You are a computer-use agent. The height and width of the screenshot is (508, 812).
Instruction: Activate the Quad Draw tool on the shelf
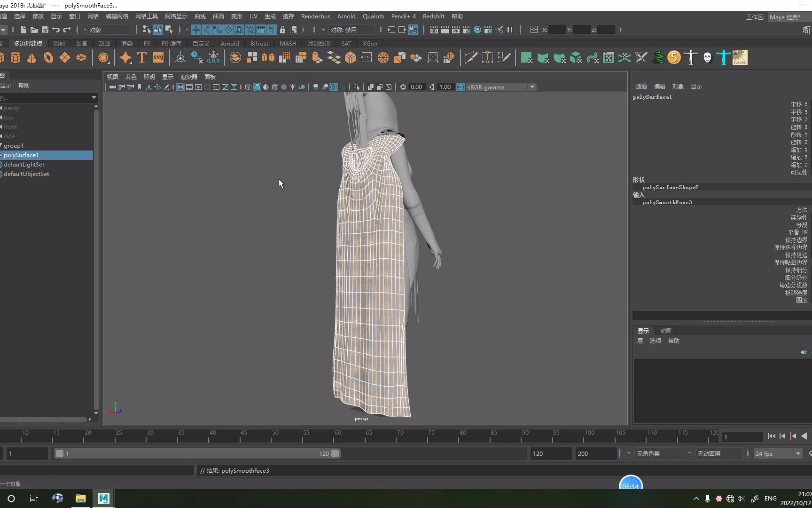click(503, 57)
